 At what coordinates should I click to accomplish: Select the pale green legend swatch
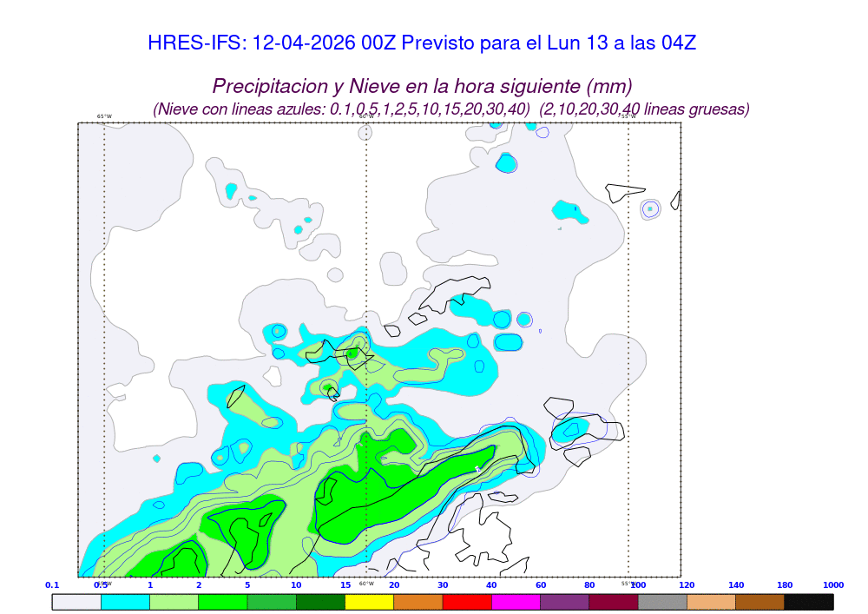click(x=174, y=601)
